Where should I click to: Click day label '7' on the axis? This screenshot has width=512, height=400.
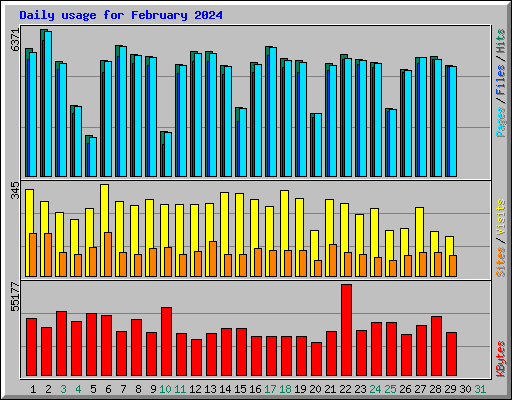[123, 389]
